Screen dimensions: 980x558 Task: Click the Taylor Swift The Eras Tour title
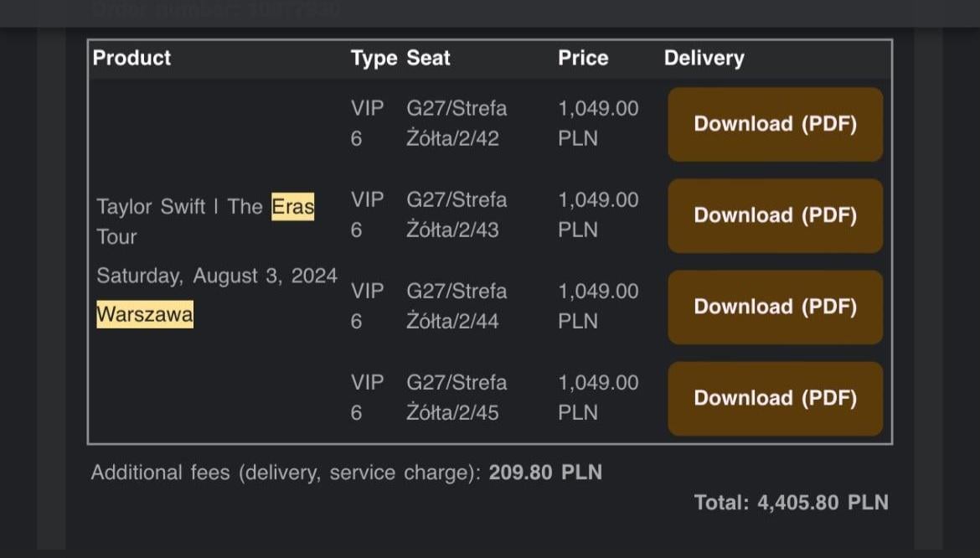pos(205,222)
